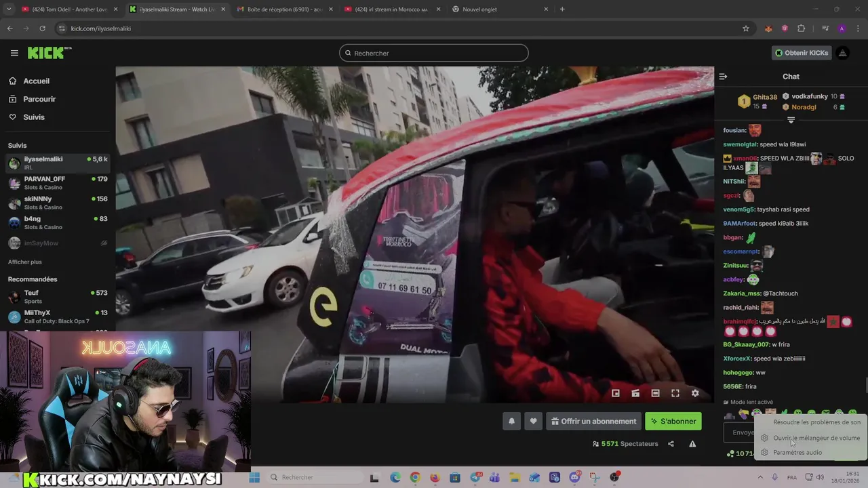
Task: Share the stream via share icon
Action: pyautogui.click(x=671, y=444)
